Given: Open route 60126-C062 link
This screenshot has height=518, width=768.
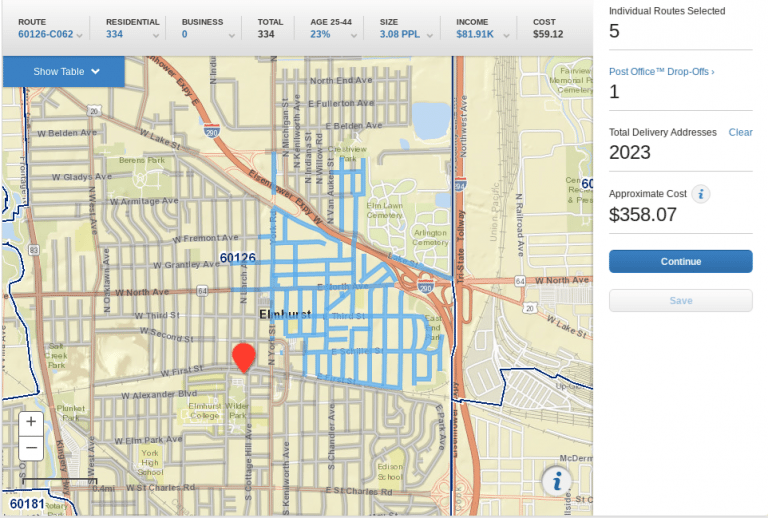Looking at the screenshot, I should (x=46, y=34).
